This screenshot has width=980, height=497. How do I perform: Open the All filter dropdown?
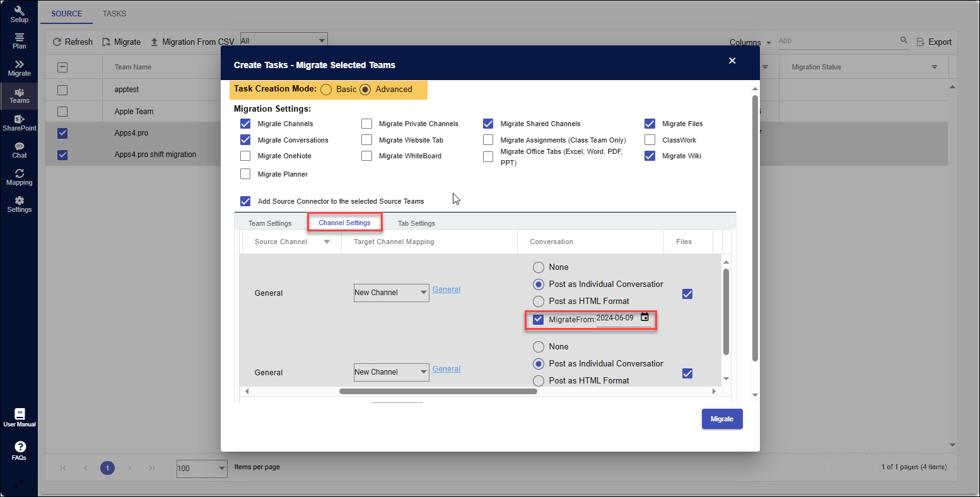284,40
